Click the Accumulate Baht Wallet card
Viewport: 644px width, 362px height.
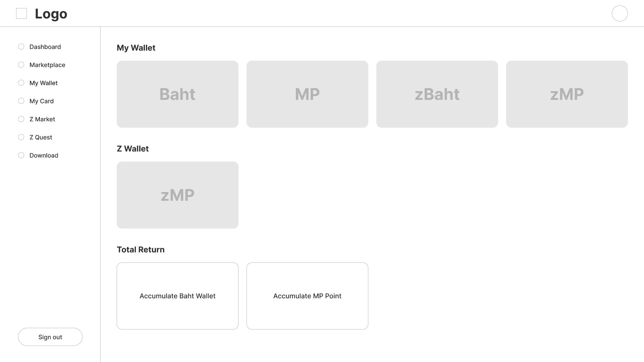pyautogui.click(x=177, y=296)
